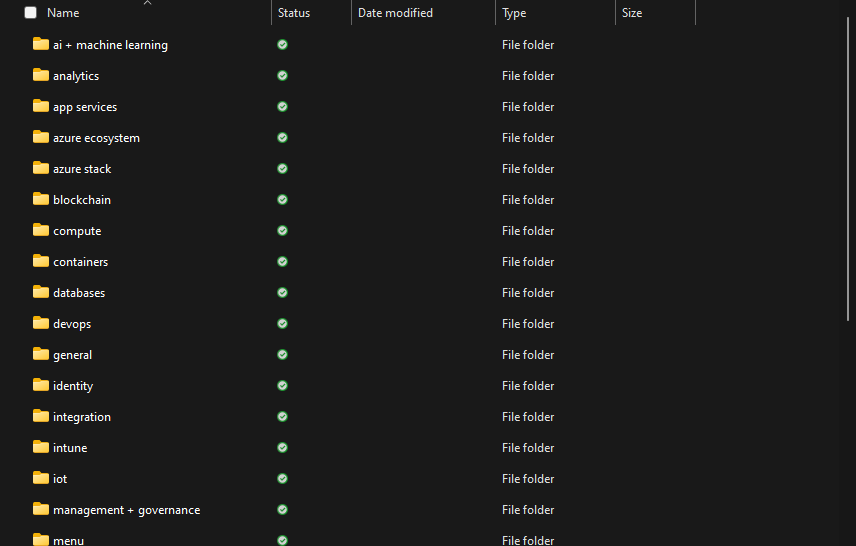Tick the select-all checkbox beside Name
856x546 pixels.
pyautogui.click(x=31, y=13)
